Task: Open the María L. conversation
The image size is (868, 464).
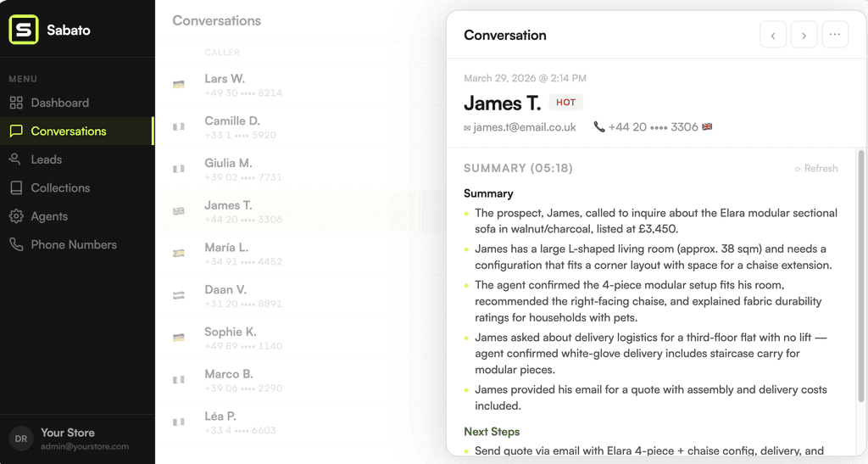Action: [301, 254]
